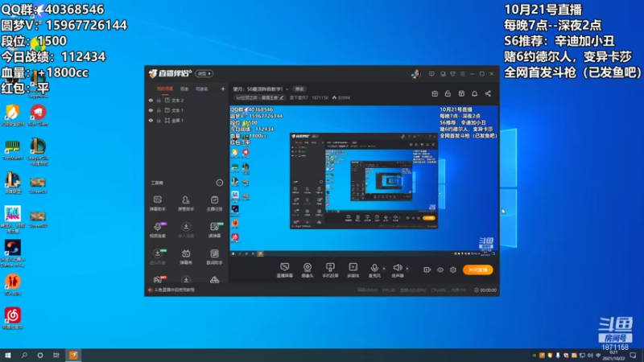Edit the stream category tag with pencil
This screenshot has height=362, width=644.
[x=282, y=97]
